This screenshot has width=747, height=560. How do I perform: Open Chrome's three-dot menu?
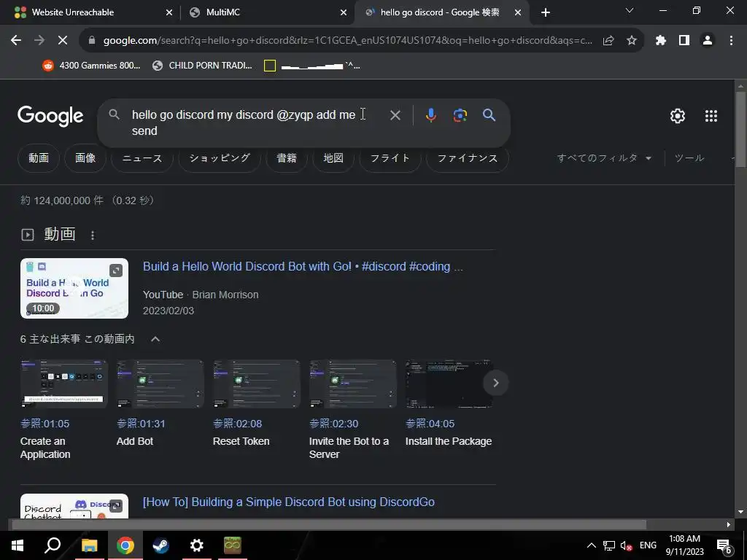[731, 41]
